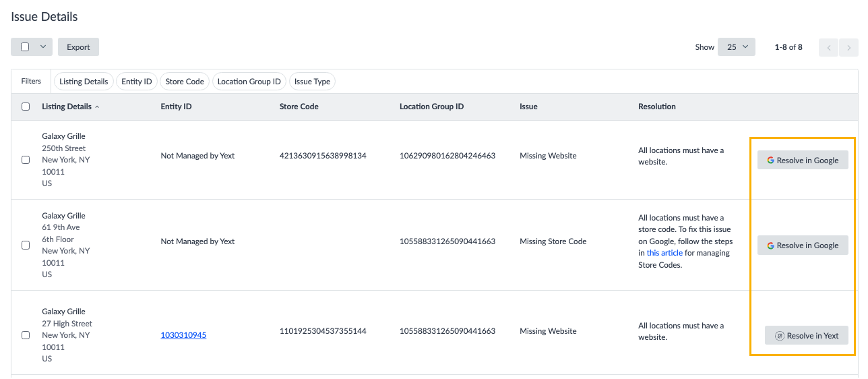The width and height of the screenshot is (868, 379).
Task: Open the Listing Details filter chip
Action: coord(84,82)
